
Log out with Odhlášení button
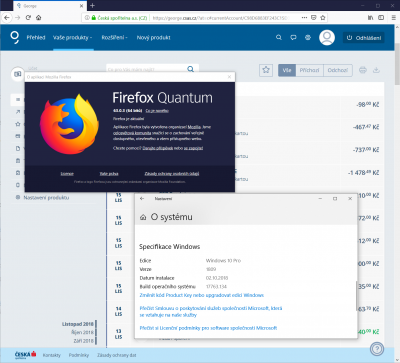[x=364, y=38]
